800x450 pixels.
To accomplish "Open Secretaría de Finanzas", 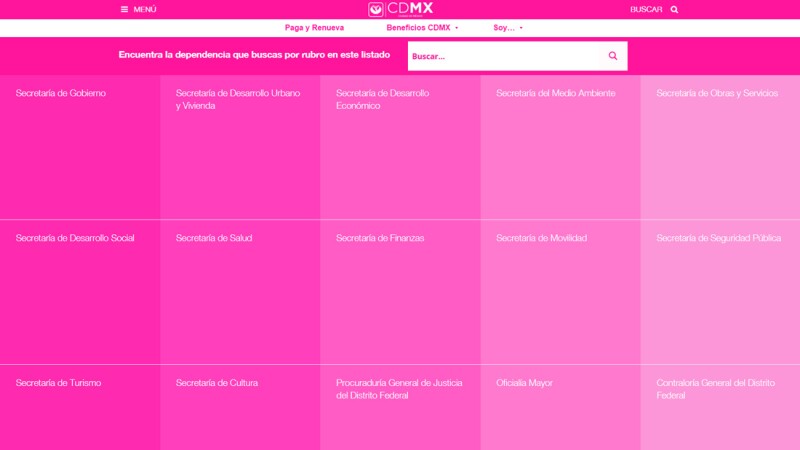I will point(380,238).
